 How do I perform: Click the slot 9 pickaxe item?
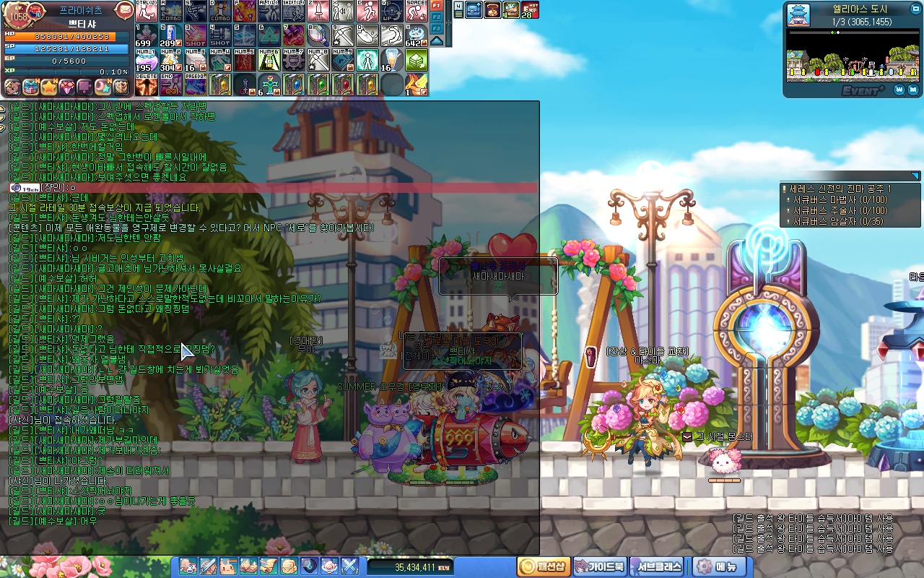point(343,35)
